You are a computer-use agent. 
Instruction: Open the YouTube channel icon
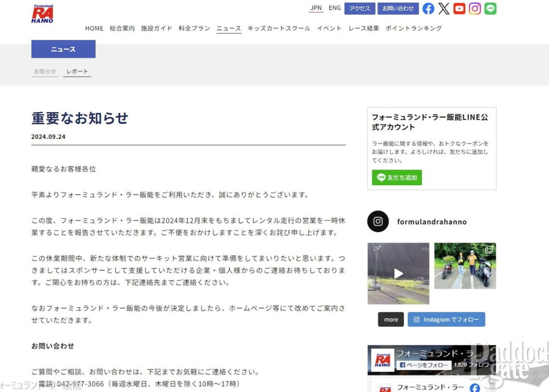coord(459,9)
